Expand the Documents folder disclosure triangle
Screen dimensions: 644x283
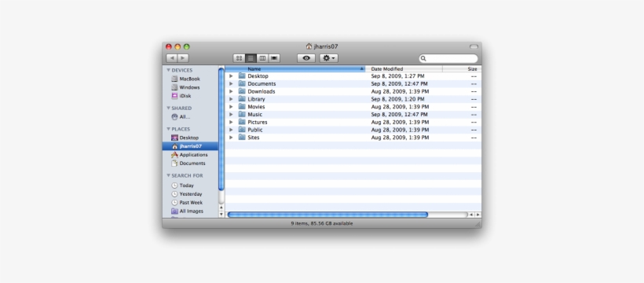point(231,84)
